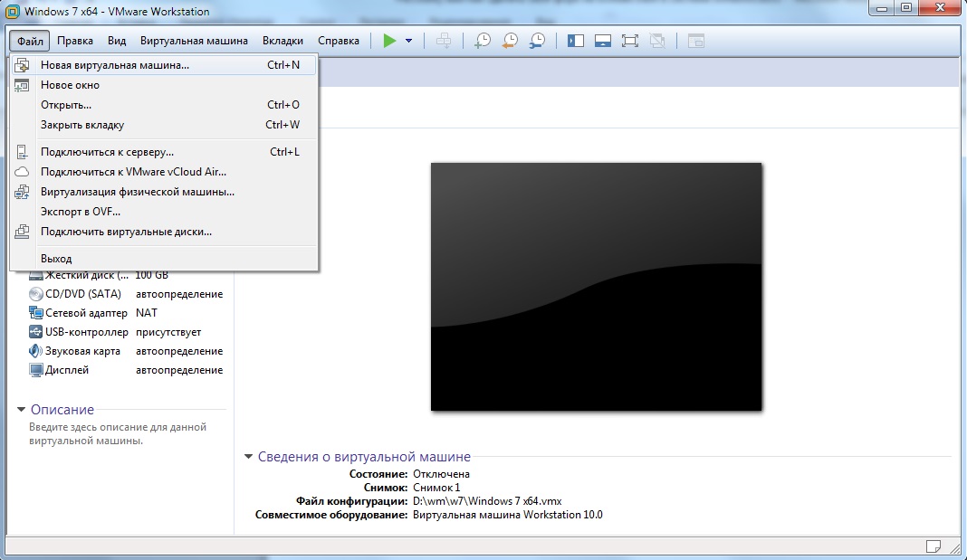Toggle thumbnail bar view icon
This screenshot has width=967, height=560.
point(602,42)
